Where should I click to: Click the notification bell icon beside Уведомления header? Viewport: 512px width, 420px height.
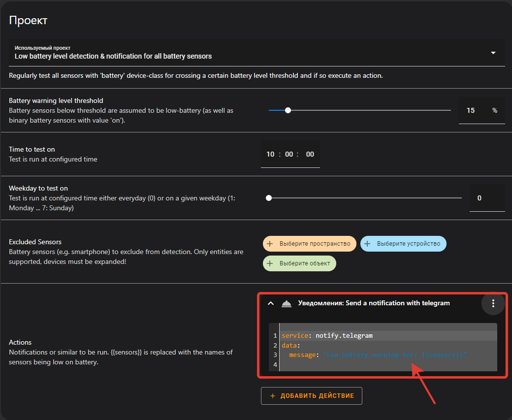pyautogui.click(x=286, y=303)
